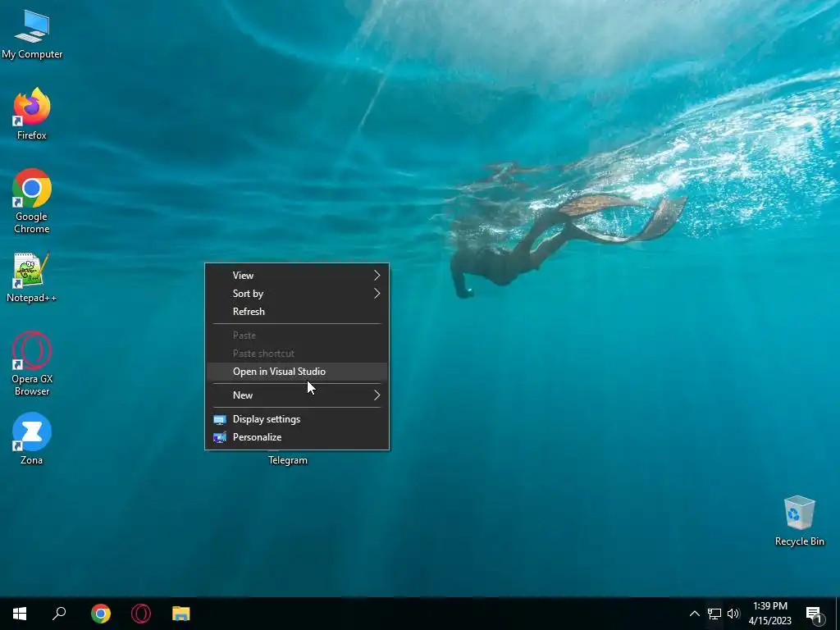Open the Sort by submenu

297,294
